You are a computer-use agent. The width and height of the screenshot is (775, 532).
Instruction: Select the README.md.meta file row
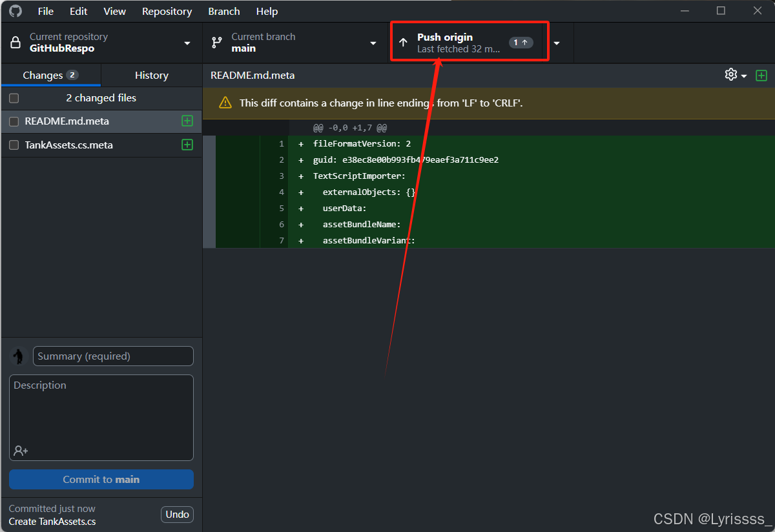[101, 121]
